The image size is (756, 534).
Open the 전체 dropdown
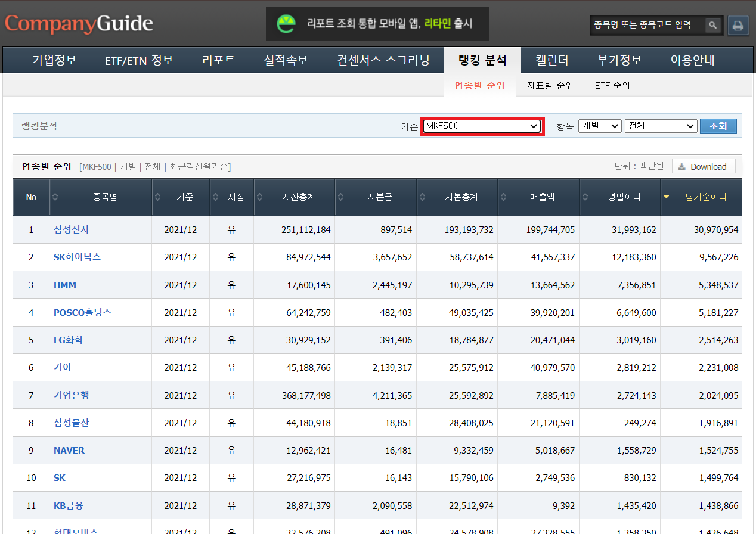tap(661, 126)
